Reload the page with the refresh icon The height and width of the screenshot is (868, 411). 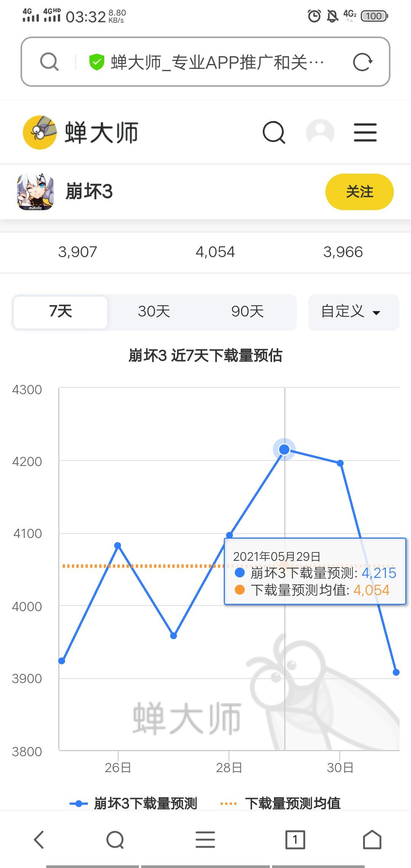click(362, 62)
